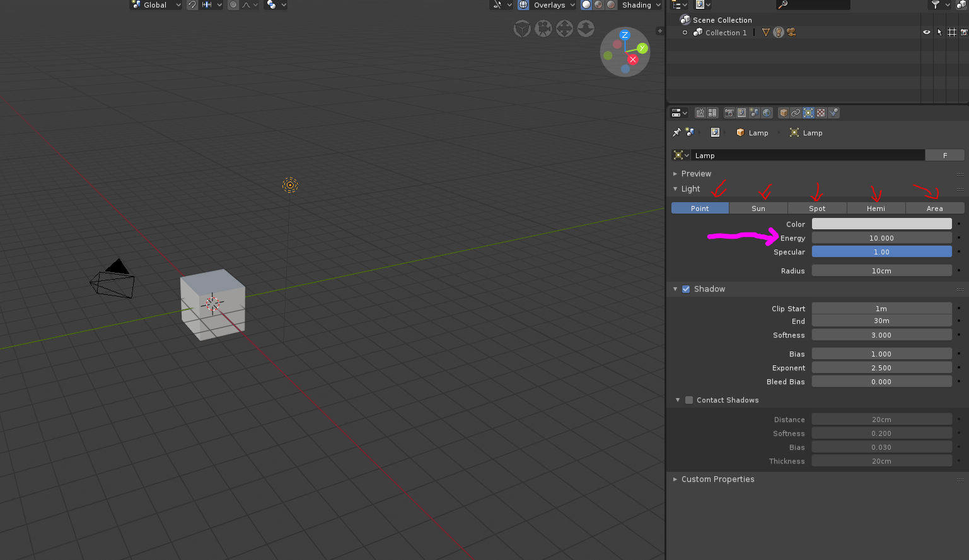
Task: Switch to Rendered viewport shading
Action: [611, 5]
